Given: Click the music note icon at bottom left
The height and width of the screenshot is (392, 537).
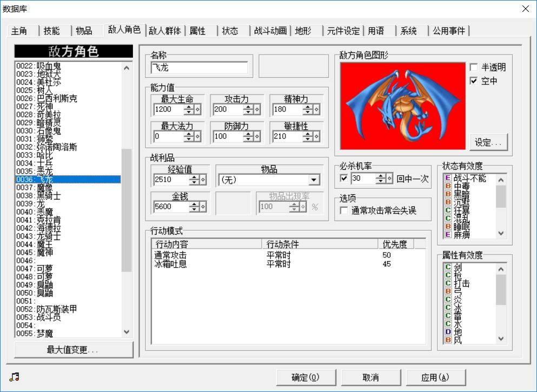Looking at the screenshot, I should coord(14,377).
